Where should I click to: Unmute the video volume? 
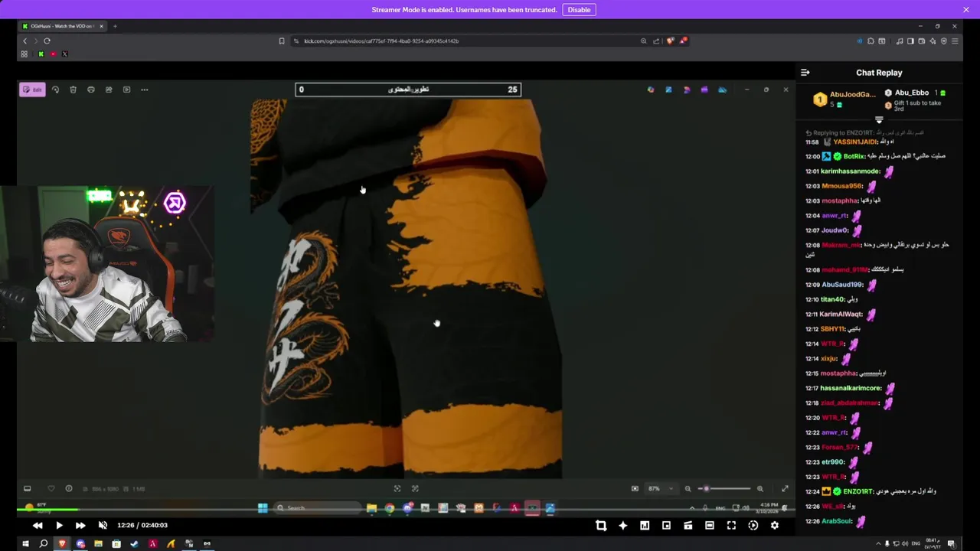tap(103, 525)
